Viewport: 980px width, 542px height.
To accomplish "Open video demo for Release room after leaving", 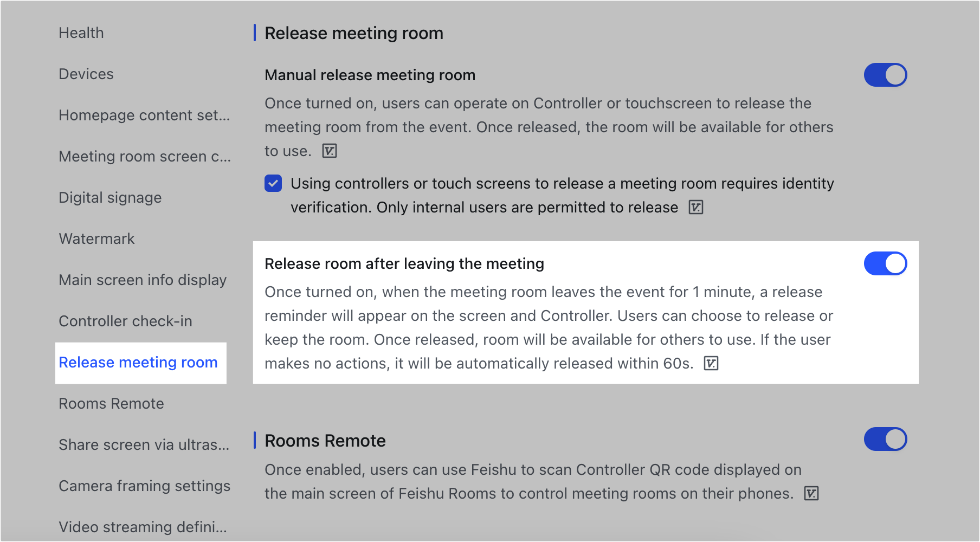I will 712,364.
